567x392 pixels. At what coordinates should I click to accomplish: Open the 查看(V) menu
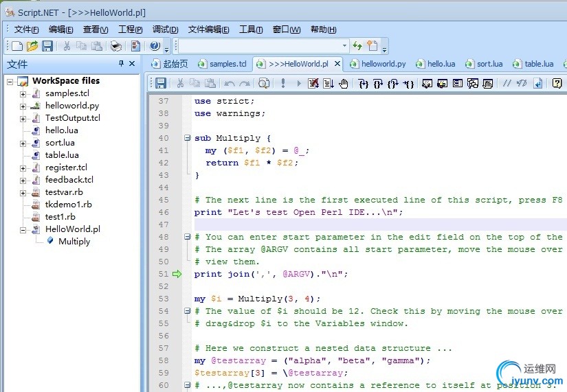96,30
